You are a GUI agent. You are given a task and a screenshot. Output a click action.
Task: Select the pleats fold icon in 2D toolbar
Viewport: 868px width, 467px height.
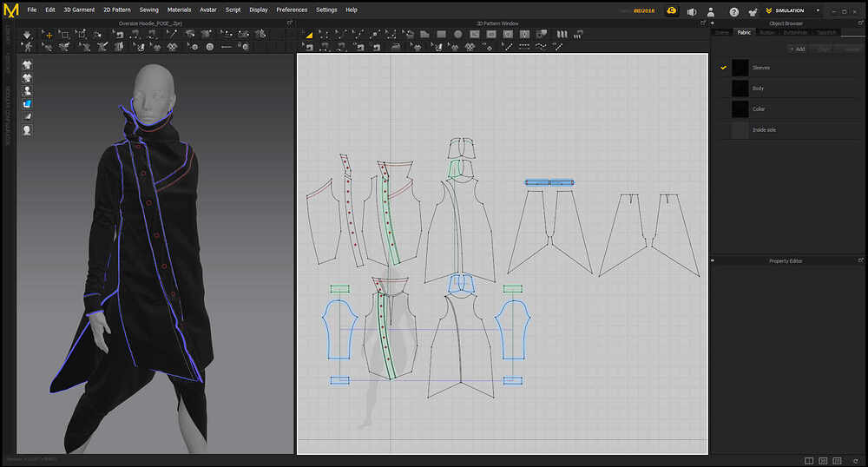point(562,35)
